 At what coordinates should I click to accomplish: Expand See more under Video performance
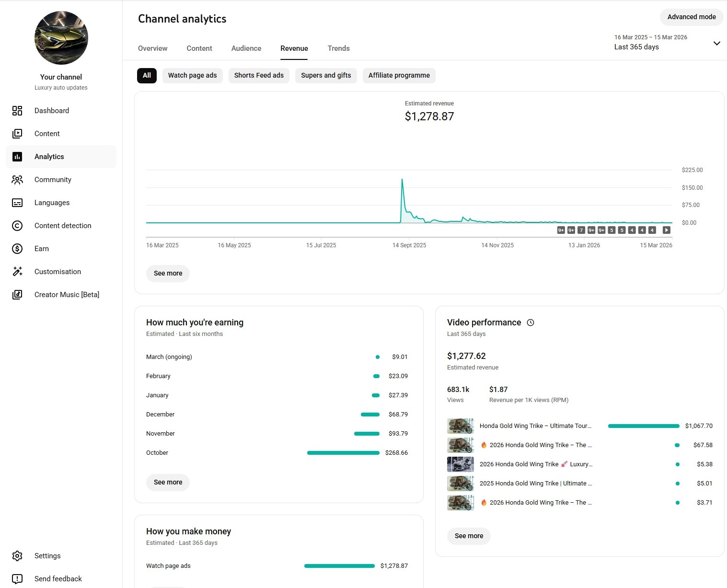pyautogui.click(x=469, y=536)
